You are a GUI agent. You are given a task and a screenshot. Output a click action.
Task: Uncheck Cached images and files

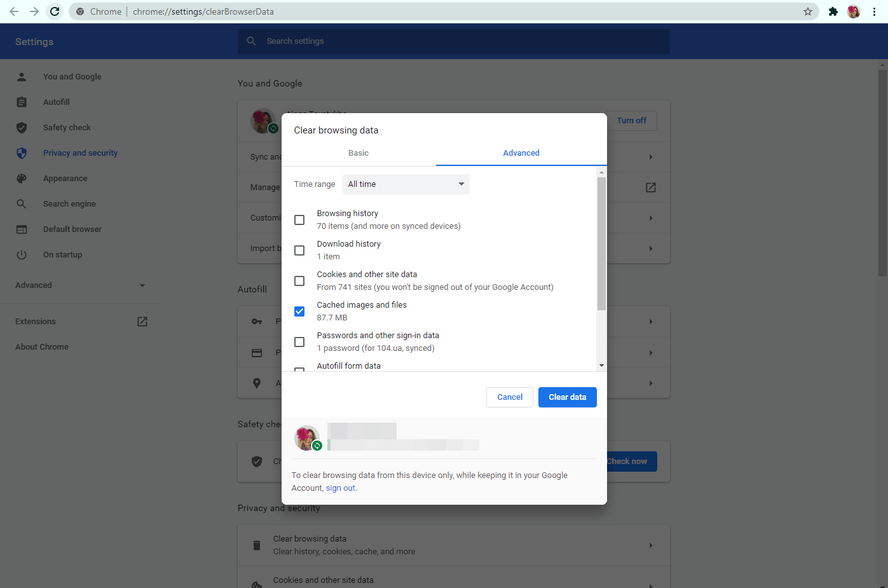click(x=299, y=311)
